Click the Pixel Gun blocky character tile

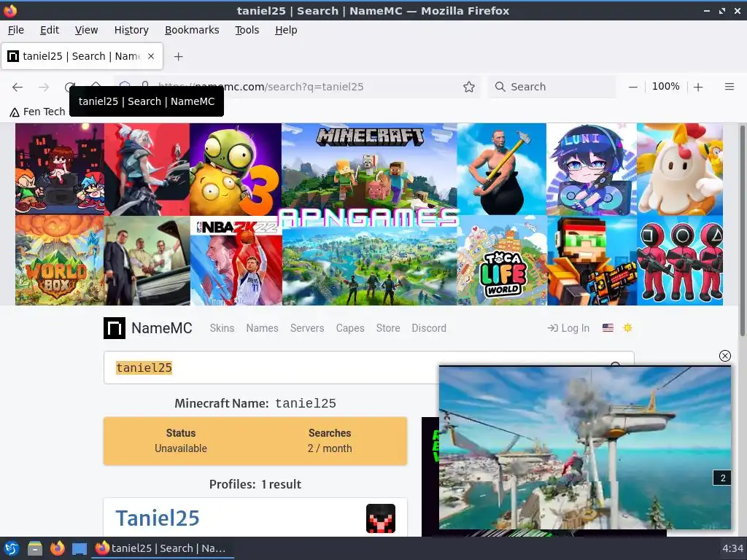pos(592,260)
